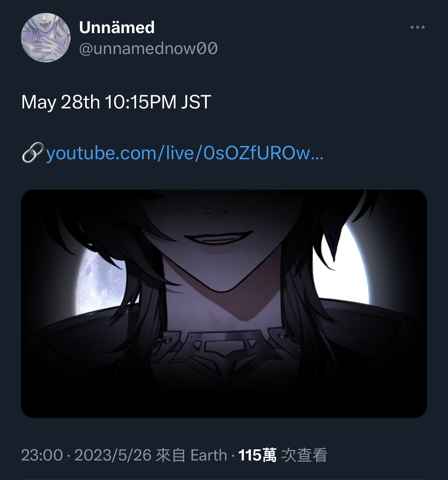
Task: Click the 23:00 post time
Action: tap(42, 455)
